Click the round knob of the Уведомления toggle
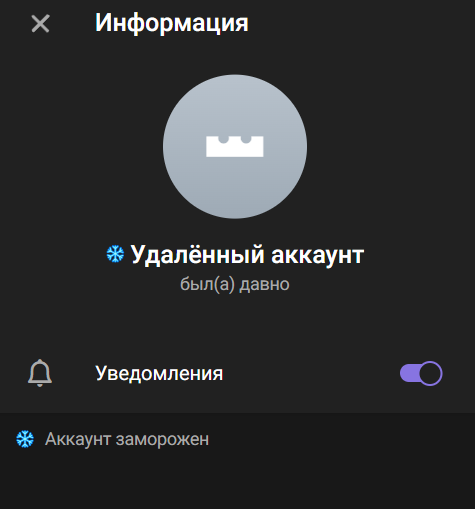The width and height of the screenshot is (475, 509). (430, 373)
